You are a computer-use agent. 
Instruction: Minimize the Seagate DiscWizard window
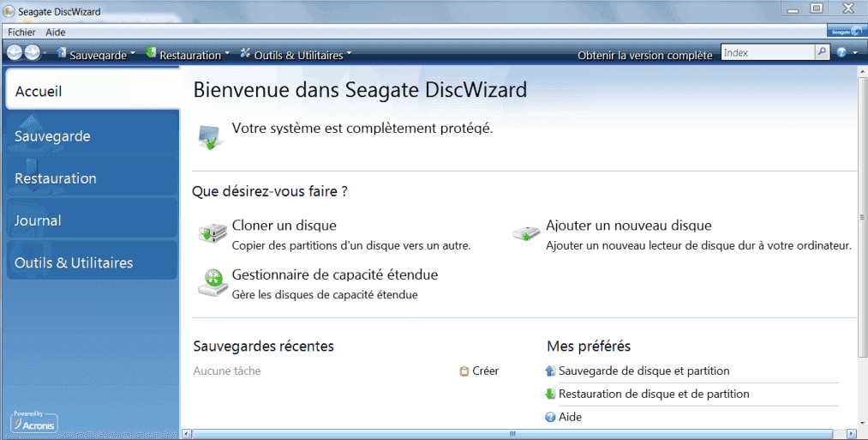pyautogui.click(x=793, y=9)
